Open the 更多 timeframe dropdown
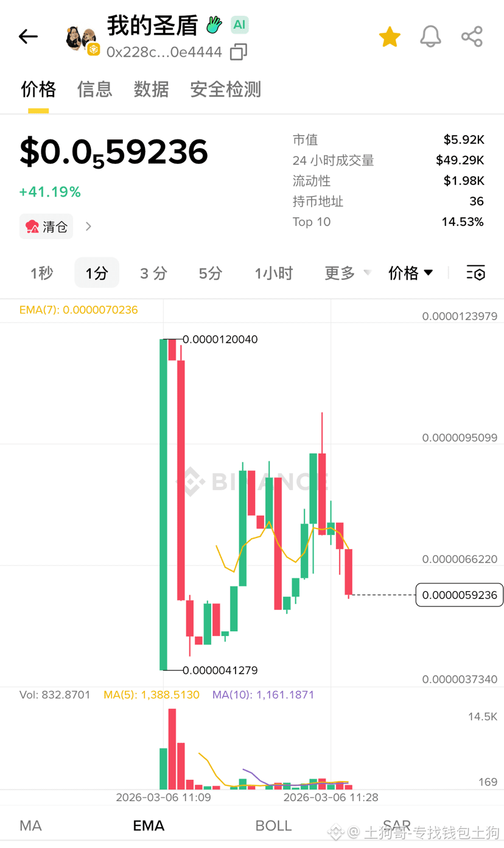This screenshot has height=848, width=504. (348, 273)
